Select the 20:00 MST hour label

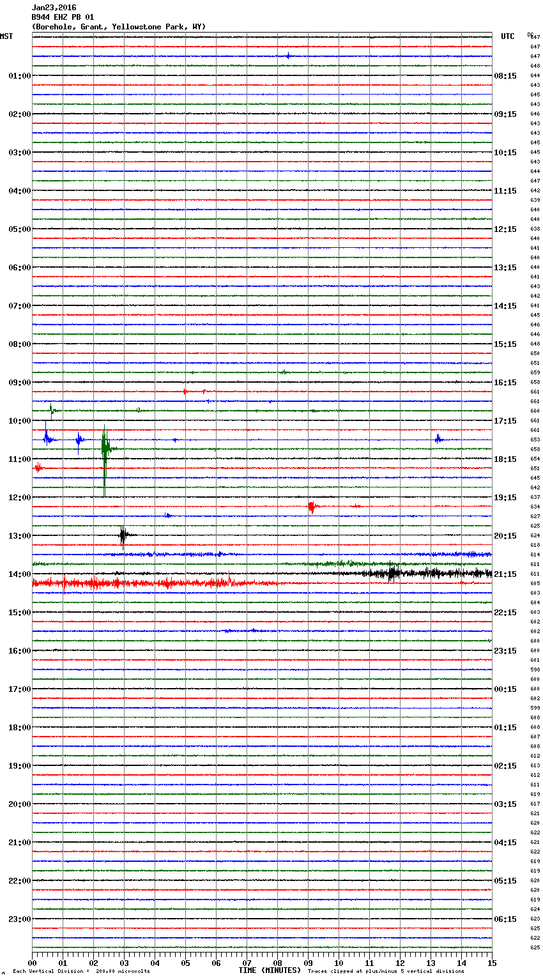click(20, 804)
